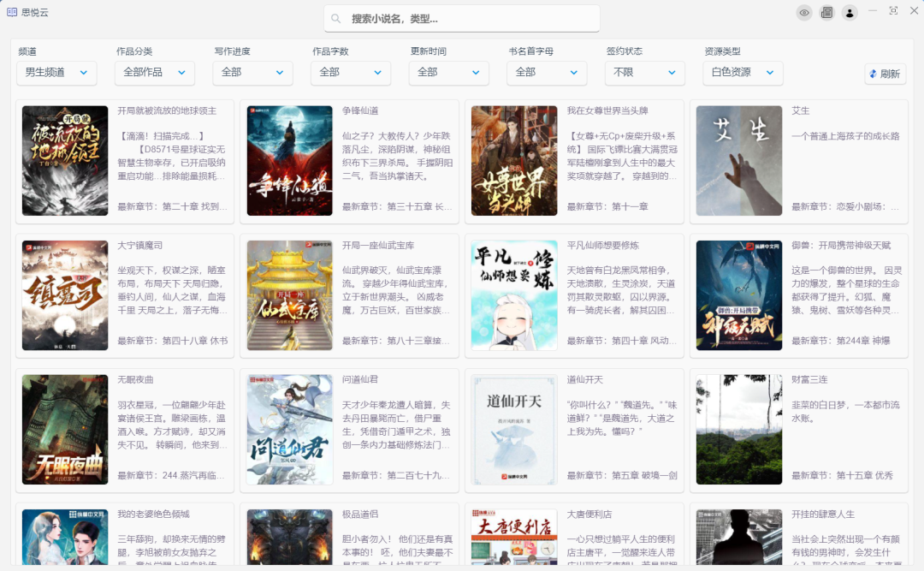
Task: Expand the 签约状态 不限 dropdown
Action: pyautogui.click(x=645, y=73)
